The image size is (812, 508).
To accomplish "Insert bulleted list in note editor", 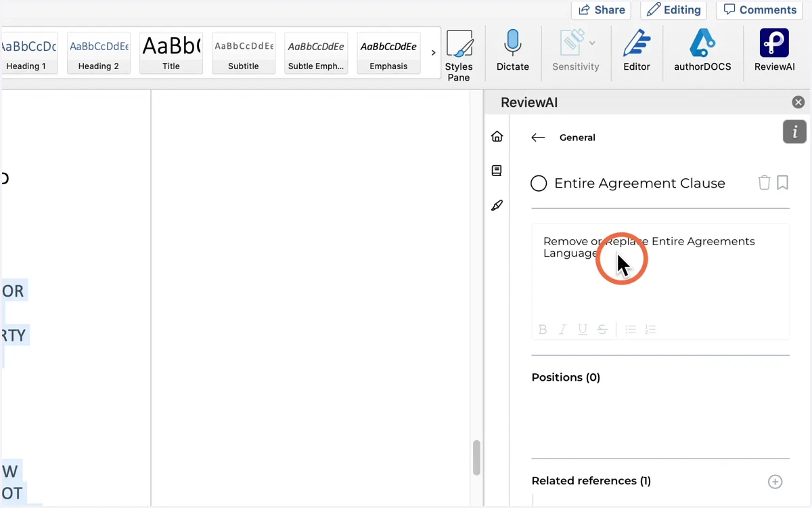I will click(631, 330).
